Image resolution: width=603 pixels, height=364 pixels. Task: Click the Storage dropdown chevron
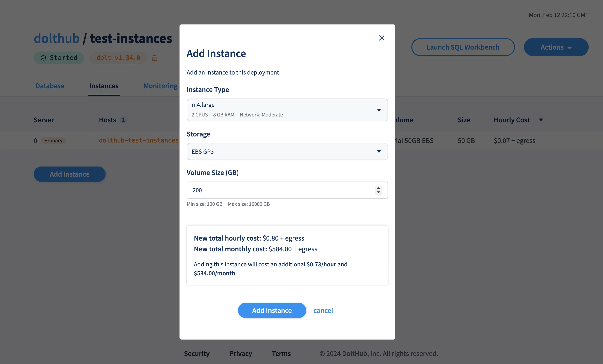pos(379,151)
